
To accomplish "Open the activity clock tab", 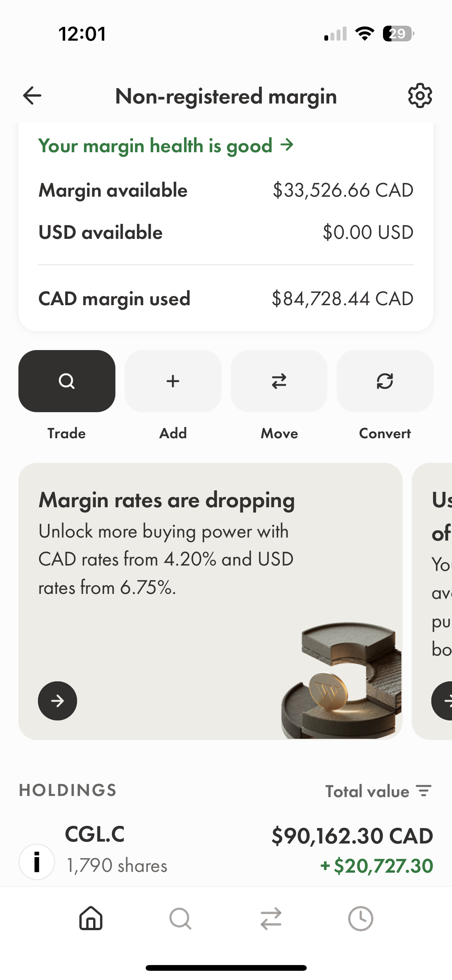I will pos(360,918).
